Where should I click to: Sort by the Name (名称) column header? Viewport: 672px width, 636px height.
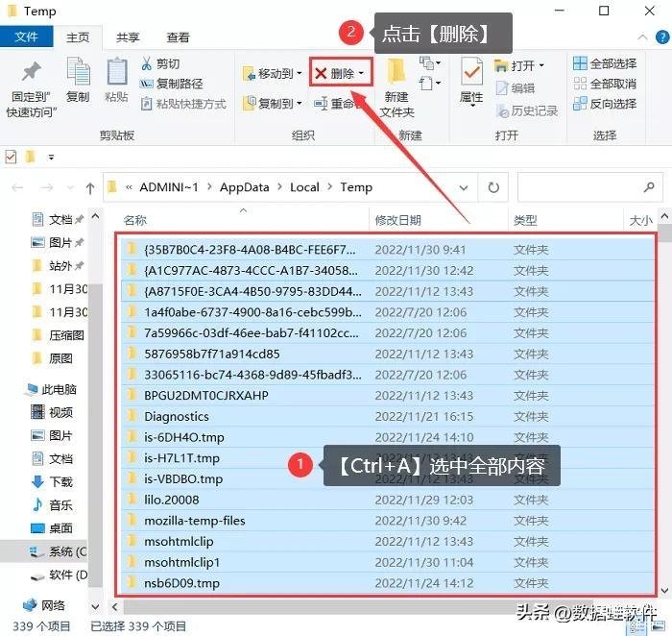tap(135, 220)
